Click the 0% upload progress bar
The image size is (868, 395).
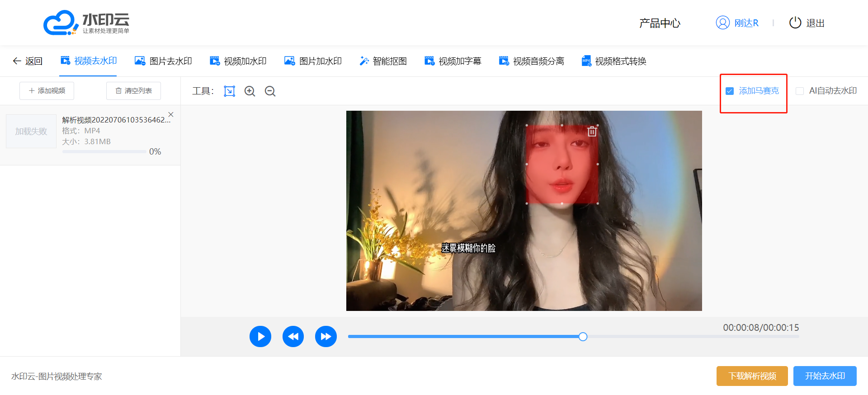[104, 152]
